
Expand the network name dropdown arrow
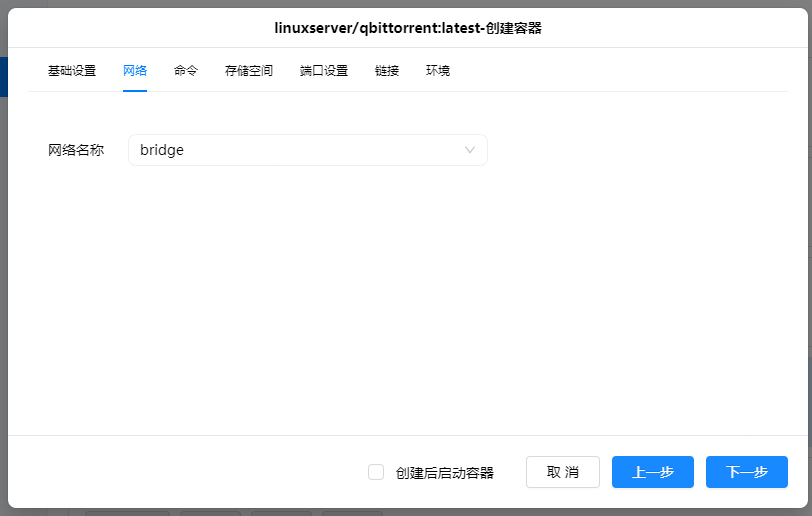tap(470, 150)
